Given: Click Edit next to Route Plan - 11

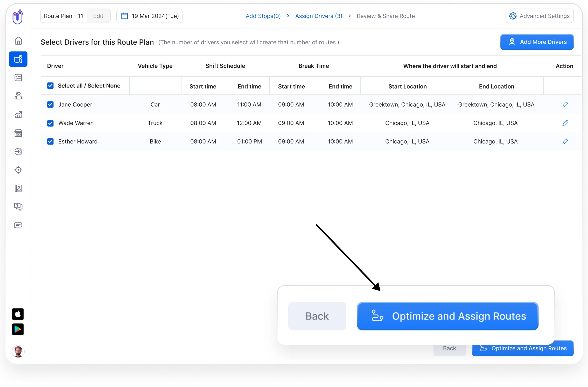Looking at the screenshot, I should 98,16.
